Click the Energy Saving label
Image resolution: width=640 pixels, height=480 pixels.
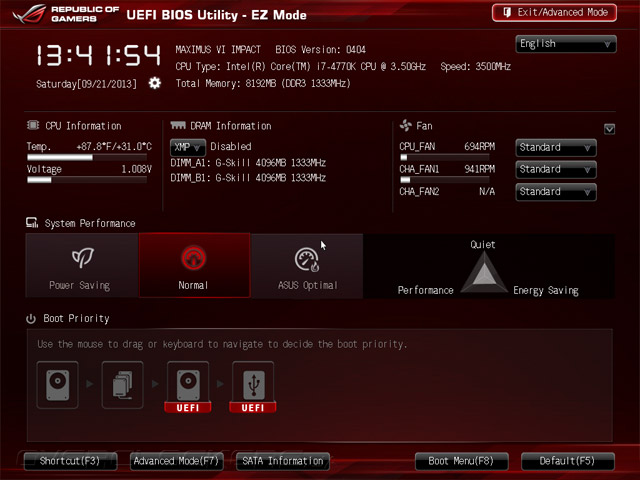tap(546, 290)
